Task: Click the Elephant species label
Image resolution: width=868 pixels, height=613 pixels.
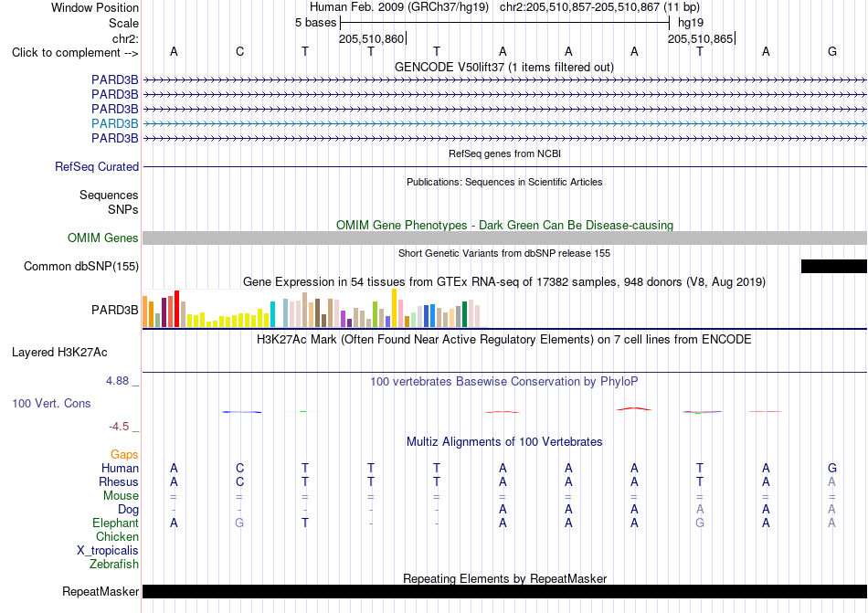Action: 115,523
